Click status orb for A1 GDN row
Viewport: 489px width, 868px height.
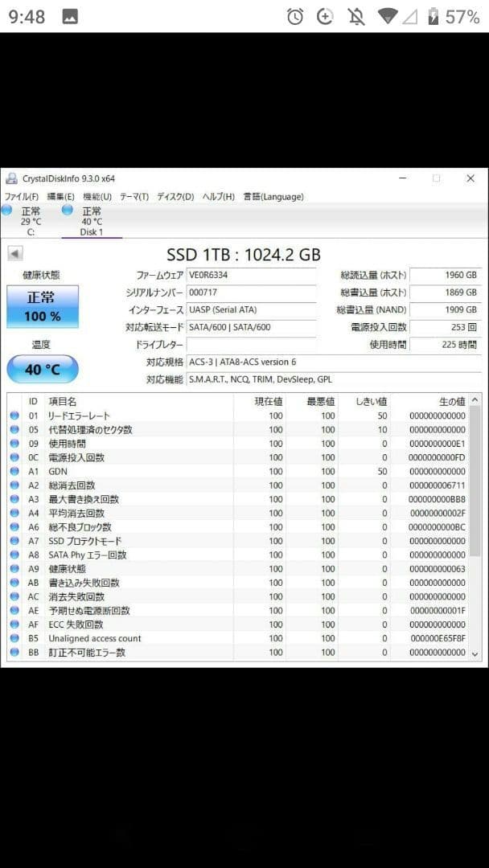14,472
